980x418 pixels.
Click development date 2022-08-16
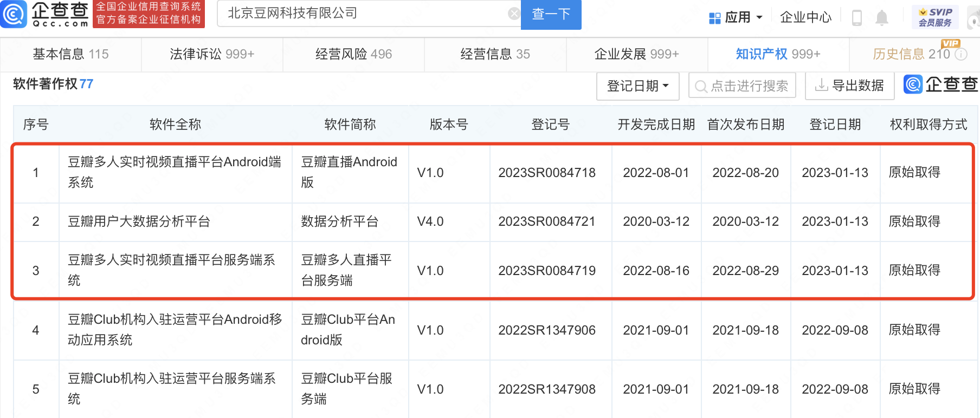point(656,271)
